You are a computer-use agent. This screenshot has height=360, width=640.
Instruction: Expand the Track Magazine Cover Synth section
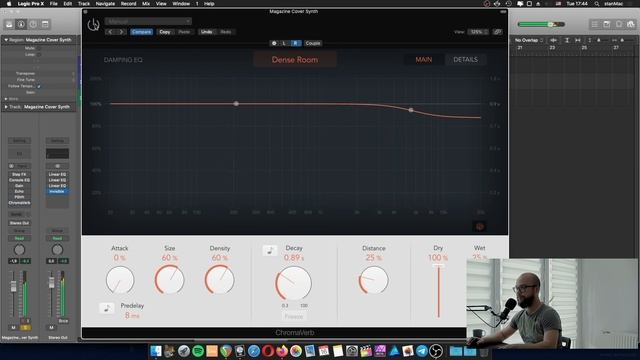coord(6,107)
